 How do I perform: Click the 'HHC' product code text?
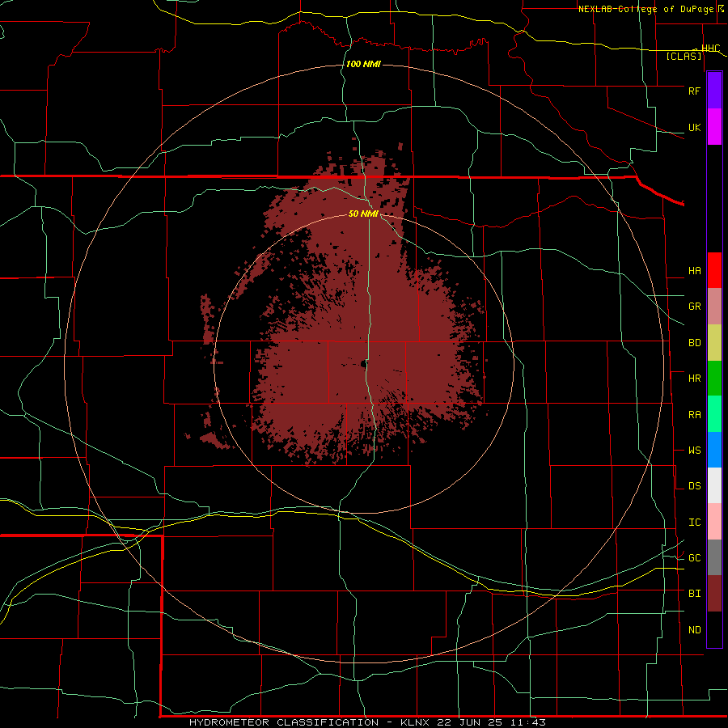(710, 49)
